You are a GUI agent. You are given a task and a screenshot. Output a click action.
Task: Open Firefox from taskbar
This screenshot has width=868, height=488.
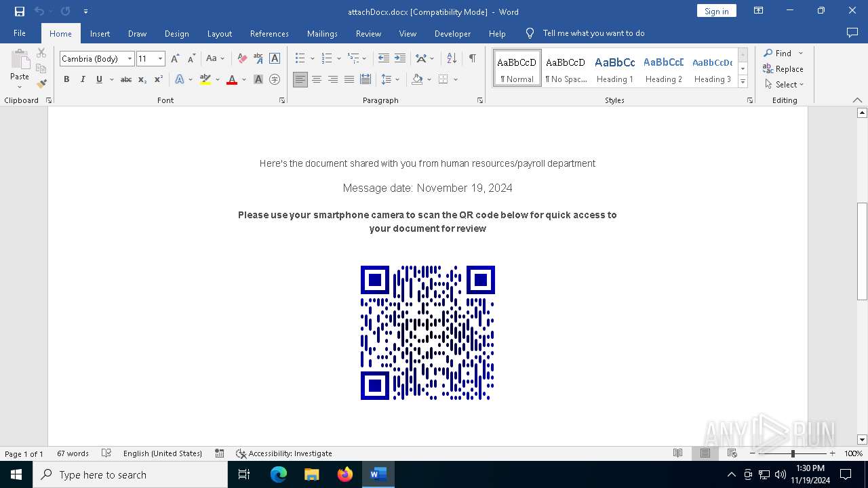point(345,474)
